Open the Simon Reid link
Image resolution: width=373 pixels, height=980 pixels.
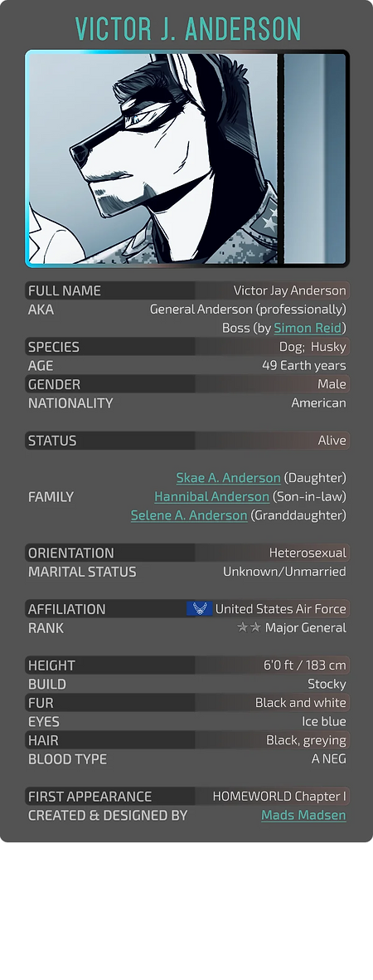point(308,328)
